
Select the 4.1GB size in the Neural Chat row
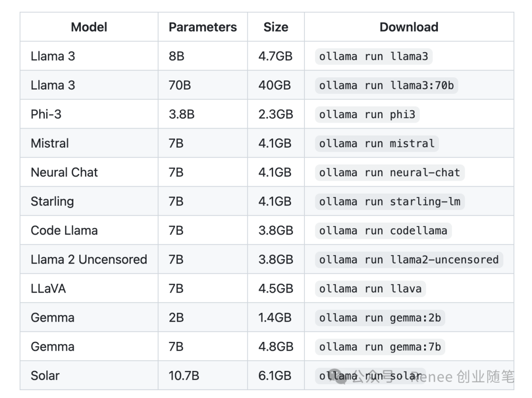coord(275,172)
